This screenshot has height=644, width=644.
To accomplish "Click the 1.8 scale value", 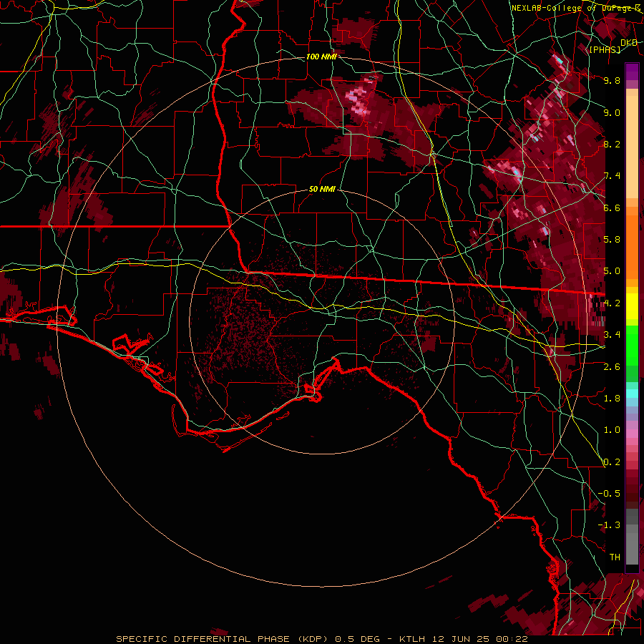I will click(x=612, y=399).
